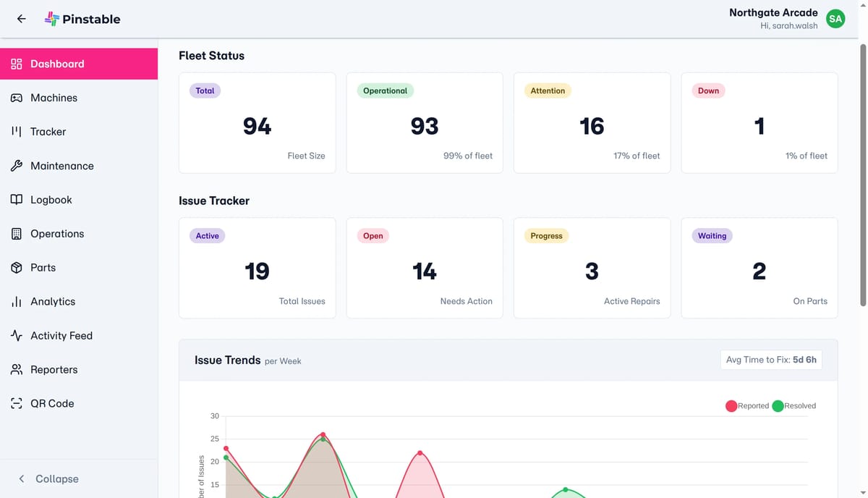
Task: Click the Issue Tracker heading
Action: click(214, 201)
